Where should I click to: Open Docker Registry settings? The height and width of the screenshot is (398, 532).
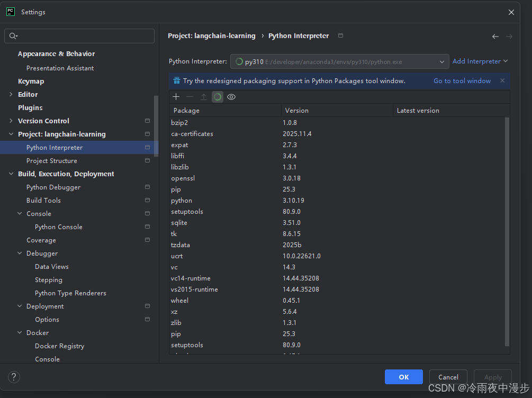point(59,346)
